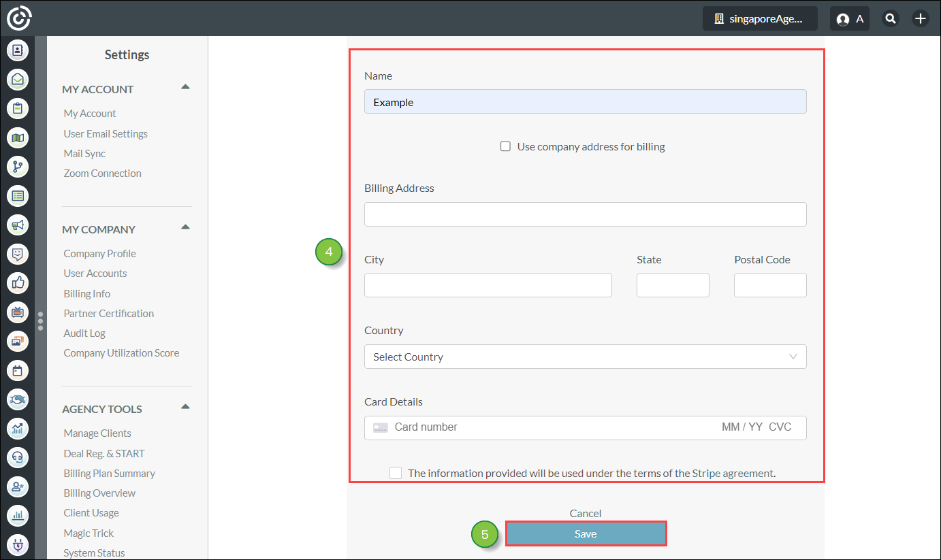Click the SharpSpring logo at top left

(x=18, y=18)
